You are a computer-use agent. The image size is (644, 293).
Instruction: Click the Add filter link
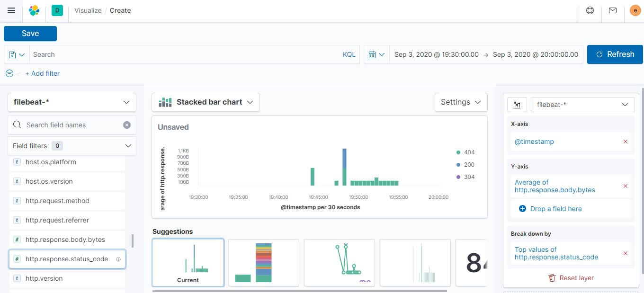click(x=43, y=73)
